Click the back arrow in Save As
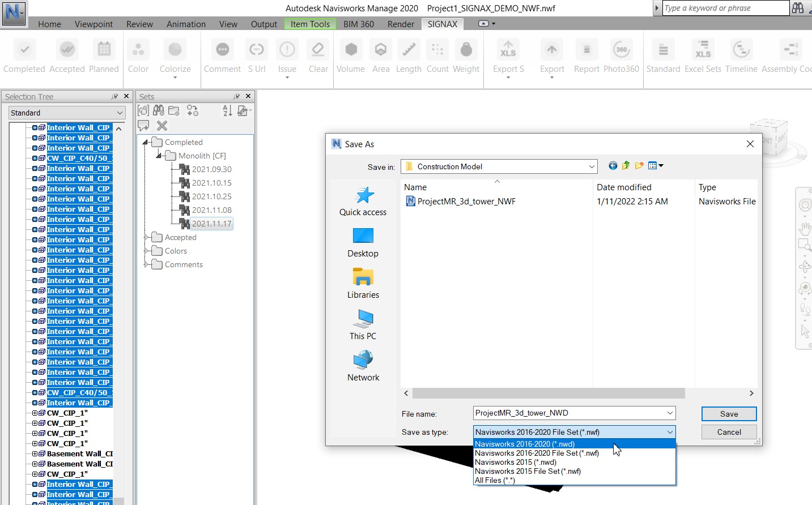Viewport: 812px width, 505px height. [613, 166]
